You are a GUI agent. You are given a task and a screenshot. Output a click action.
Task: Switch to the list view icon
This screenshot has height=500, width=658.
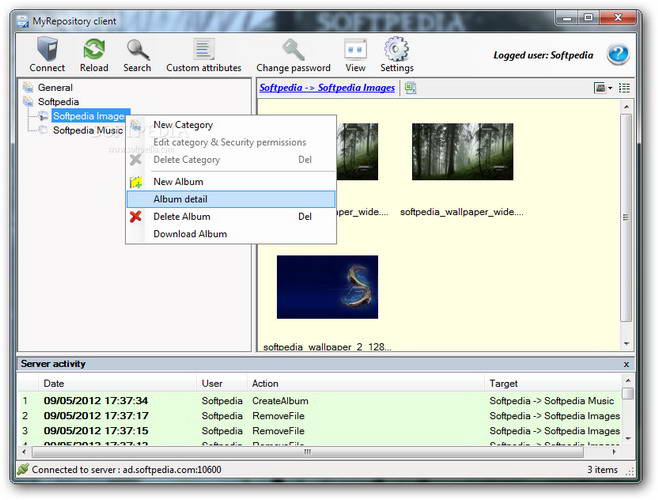tap(624, 88)
